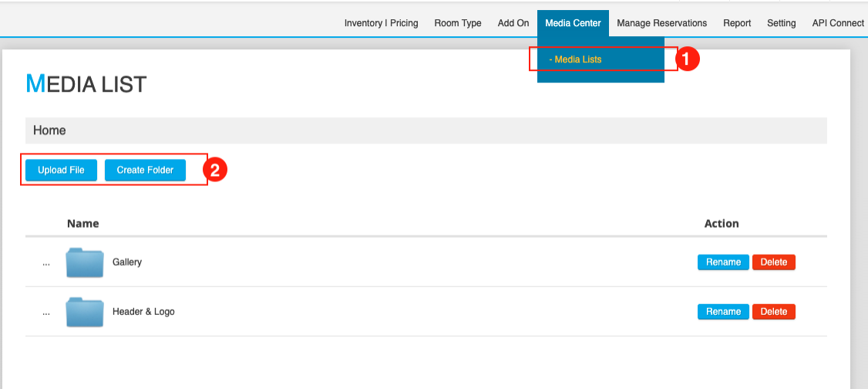Open the Room Type menu
Screen dimensions: 868x389
458,23
